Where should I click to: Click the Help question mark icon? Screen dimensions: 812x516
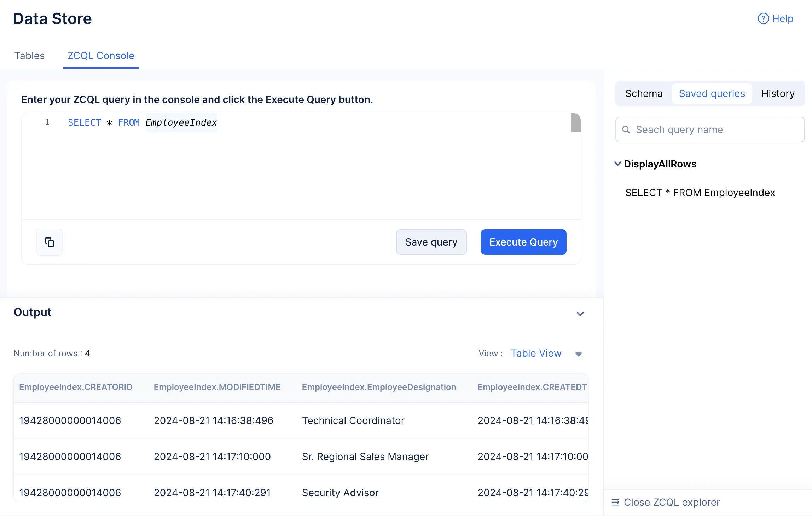point(763,18)
